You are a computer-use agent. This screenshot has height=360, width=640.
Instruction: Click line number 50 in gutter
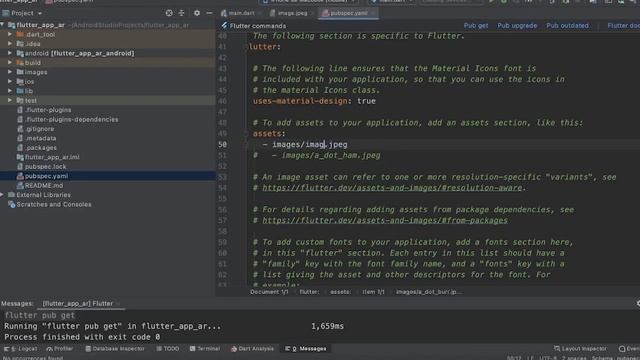tap(222, 144)
